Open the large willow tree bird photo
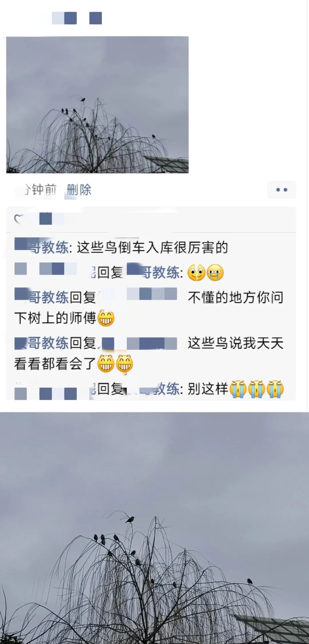 (x=154, y=528)
